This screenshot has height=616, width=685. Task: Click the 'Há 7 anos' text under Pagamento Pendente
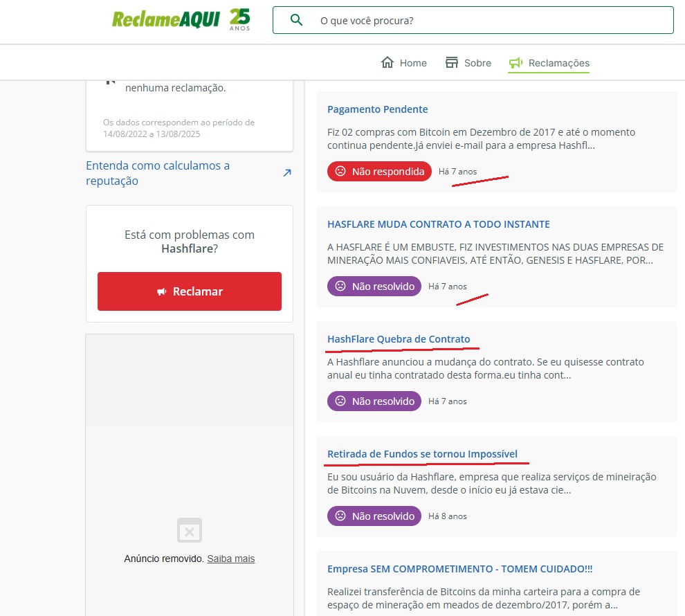458,172
